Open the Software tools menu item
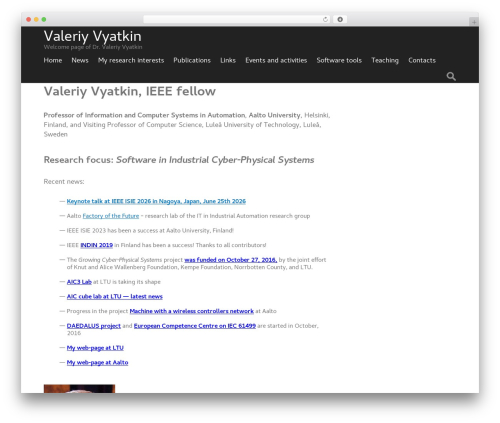The height and width of the screenshot is (423, 500). coord(339,60)
